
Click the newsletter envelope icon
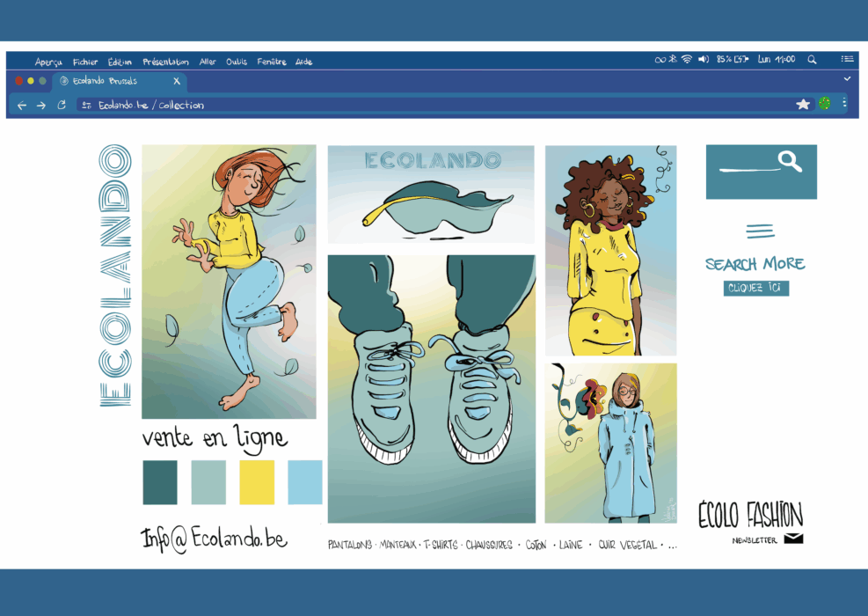(793, 539)
